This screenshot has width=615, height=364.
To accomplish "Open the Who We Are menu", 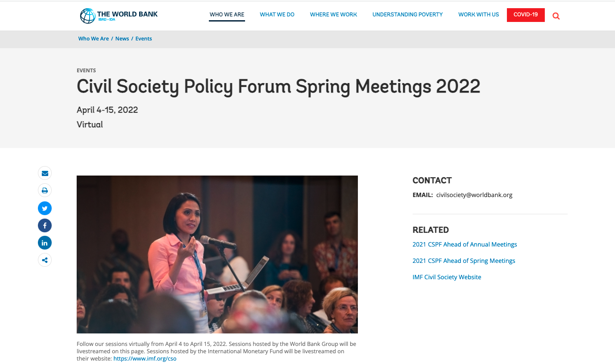I will pyautogui.click(x=227, y=15).
